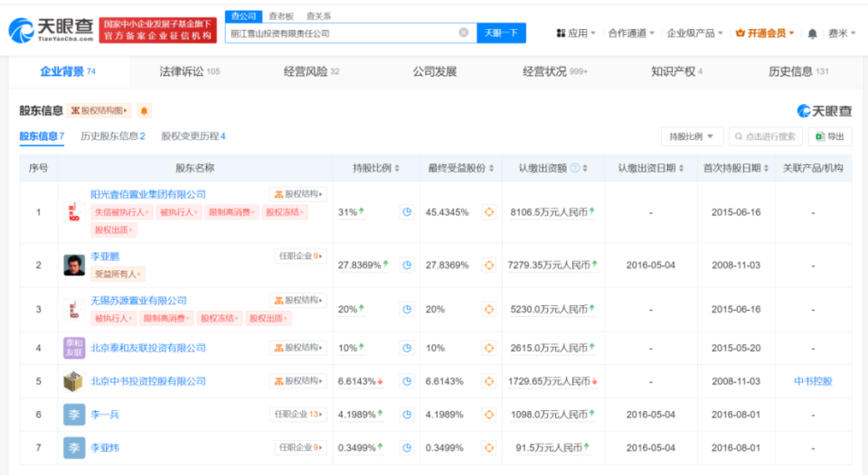Image resolution: width=868 pixels, height=476 pixels.
Task: Open 无锡苏源置业有限公司 company link
Action: (138, 300)
